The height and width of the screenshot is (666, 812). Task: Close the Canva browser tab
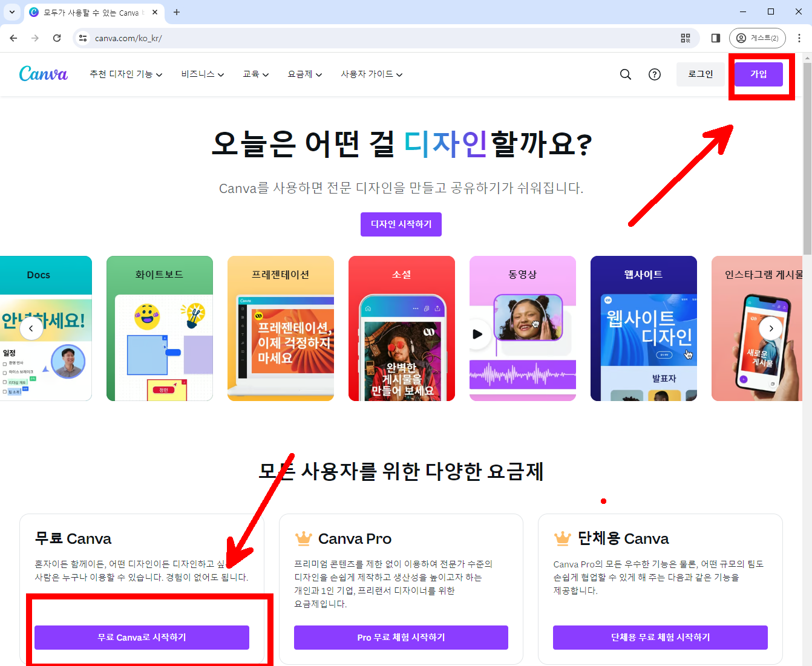(155, 12)
